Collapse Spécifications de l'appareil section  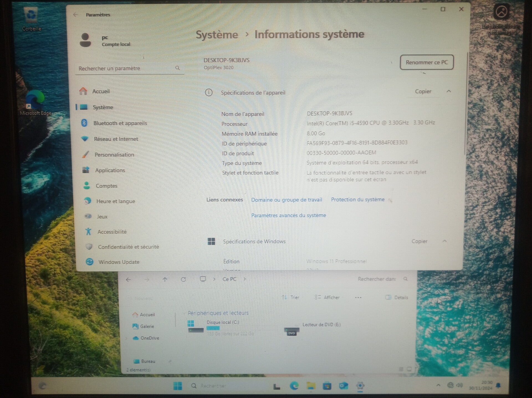tap(449, 91)
